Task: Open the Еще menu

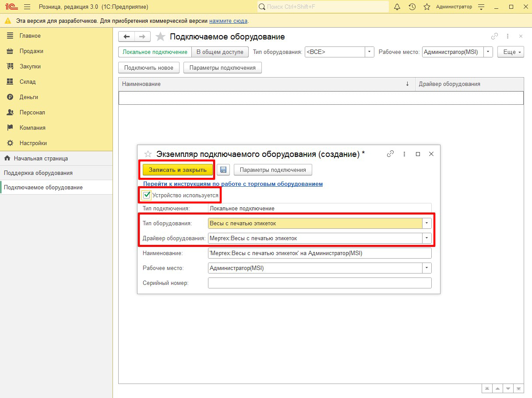Action: click(x=511, y=52)
